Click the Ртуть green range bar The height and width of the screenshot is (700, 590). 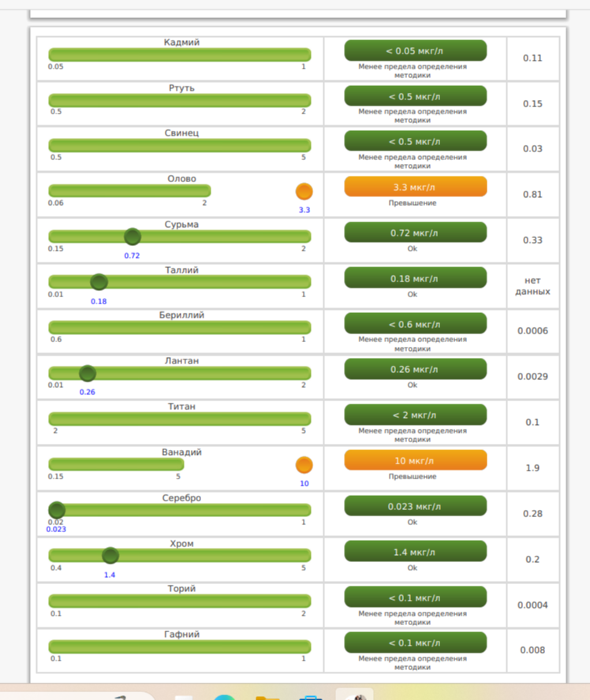(x=180, y=100)
